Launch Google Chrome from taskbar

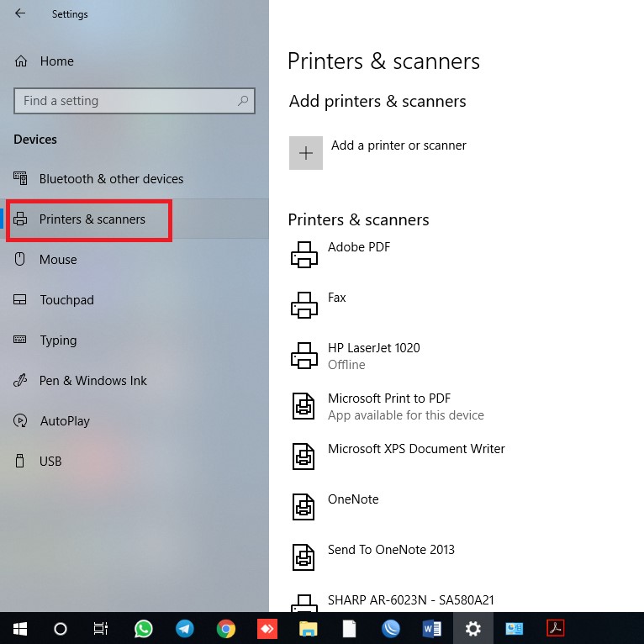[x=226, y=628]
